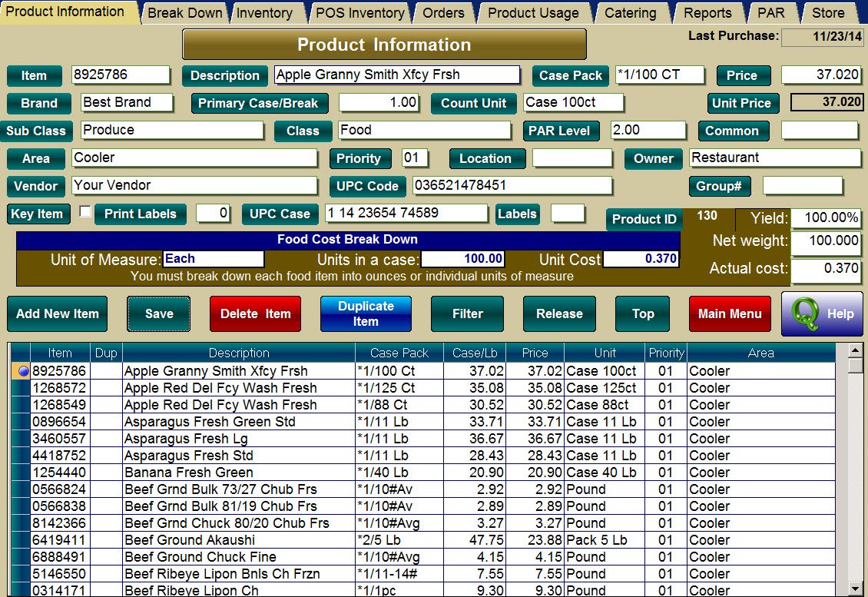Save the current product record
Image resolution: width=868 pixels, height=597 pixels.
(x=158, y=314)
